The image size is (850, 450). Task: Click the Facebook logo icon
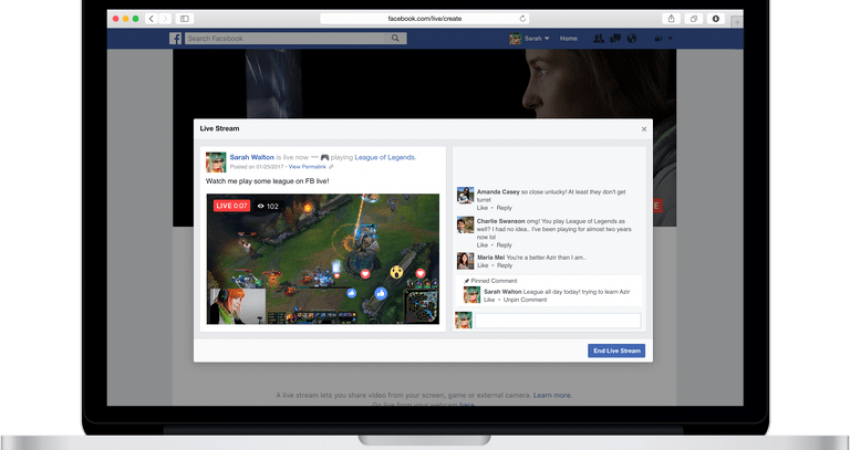(175, 38)
